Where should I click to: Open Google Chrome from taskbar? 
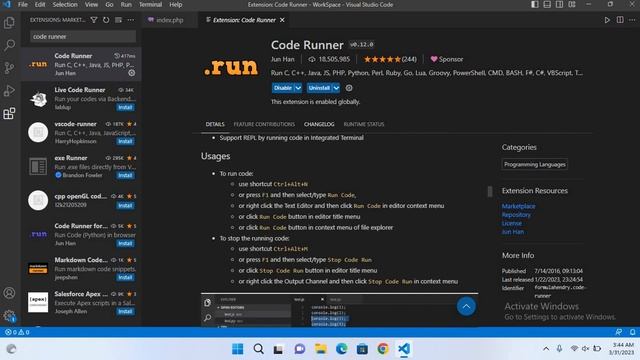click(x=383, y=349)
